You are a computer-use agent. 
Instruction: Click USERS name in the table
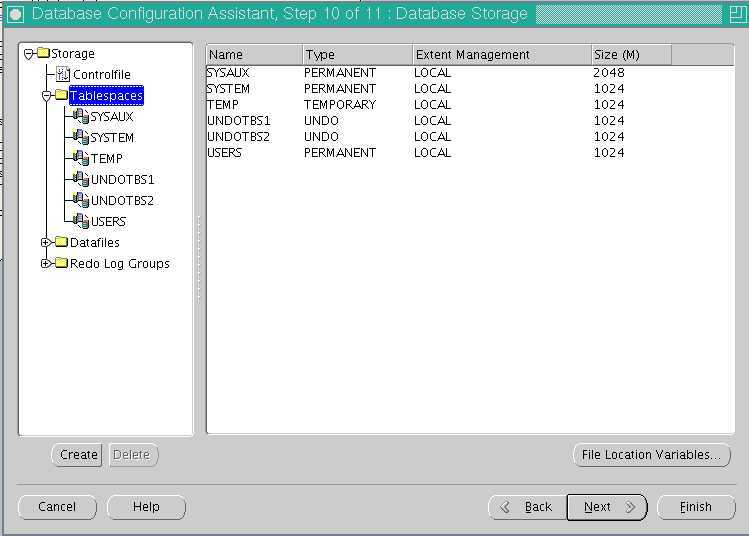[x=225, y=152]
